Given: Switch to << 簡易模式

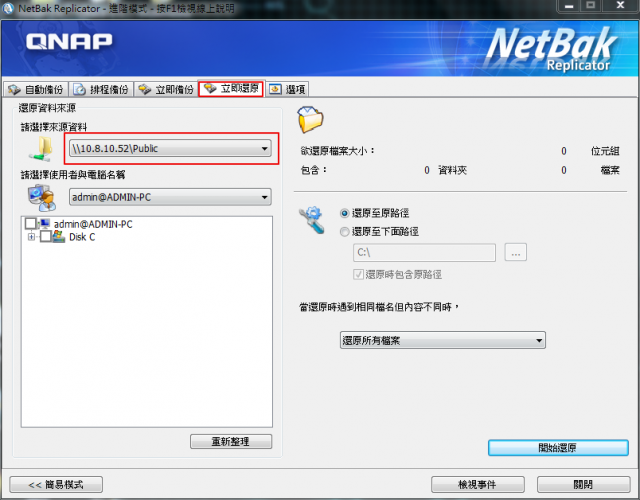Looking at the screenshot, I should pos(56,484).
